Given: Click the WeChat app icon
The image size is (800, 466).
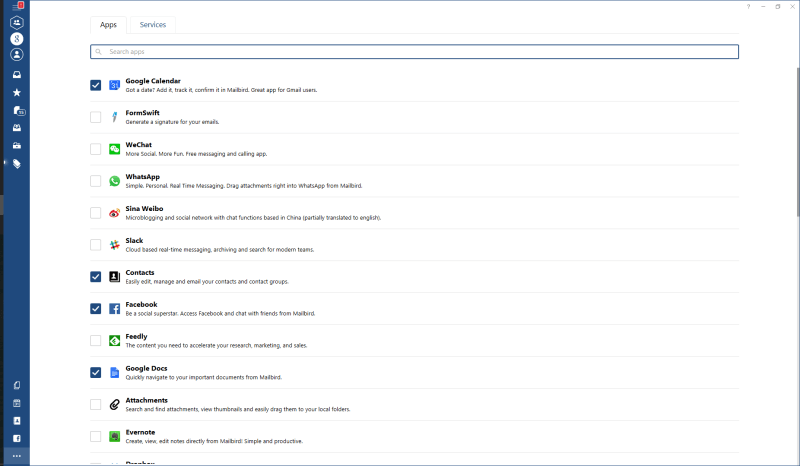Looking at the screenshot, I should pyautogui.click(x=114, y=149).
